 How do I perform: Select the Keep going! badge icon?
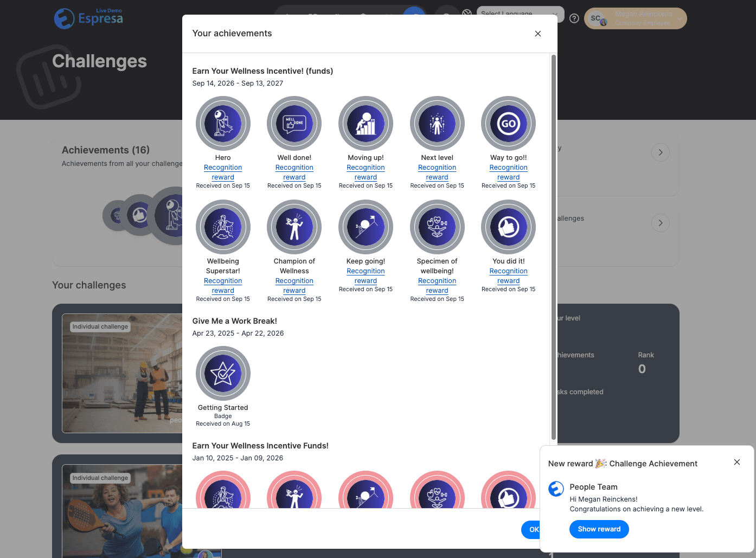(366, 227)
